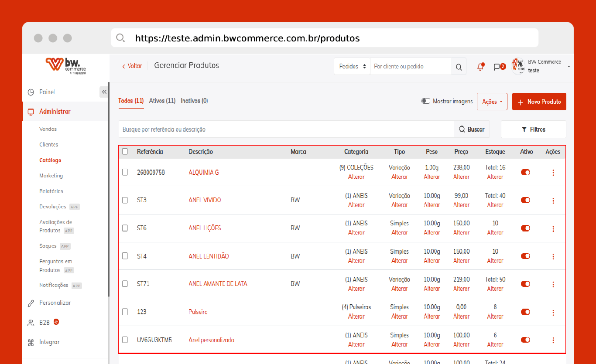596x364 pixels.
Task: Switch to the Ativos (11) tab
Action: 162,101
